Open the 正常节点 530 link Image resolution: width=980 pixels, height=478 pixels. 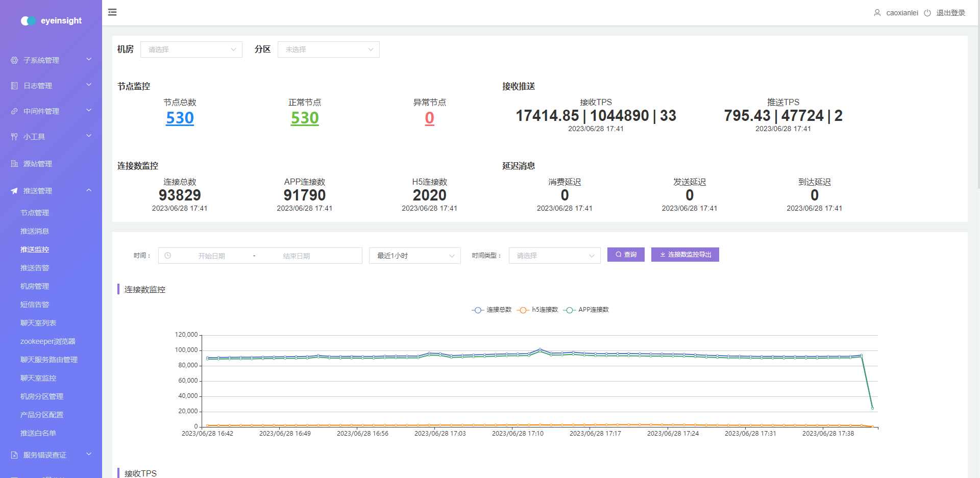[305, 118]
